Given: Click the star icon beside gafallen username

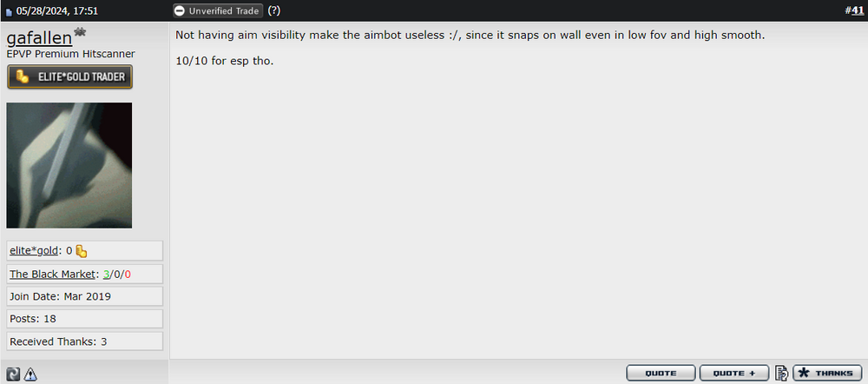Looking at the screenshot, I should [x=80, y=33].
